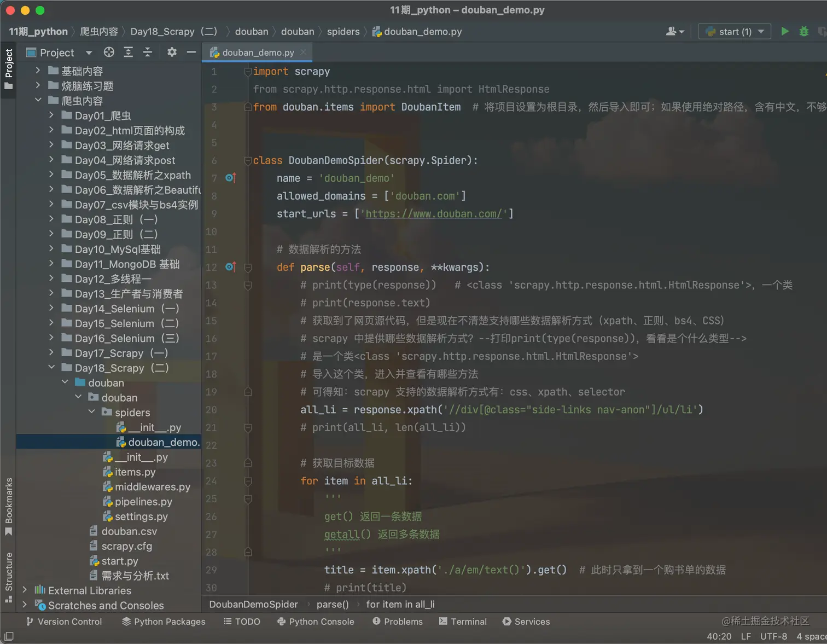This screenshot has height=644, width=827.
Task: Open the https://www.douban.com/ link in code
Action: pyautogui.click(x=433, y=213)
